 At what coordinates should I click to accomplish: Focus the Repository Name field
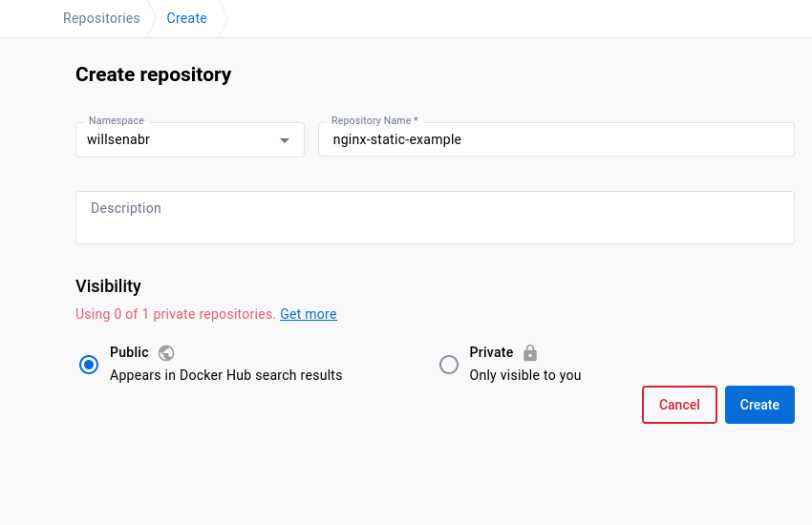(556, 139)
